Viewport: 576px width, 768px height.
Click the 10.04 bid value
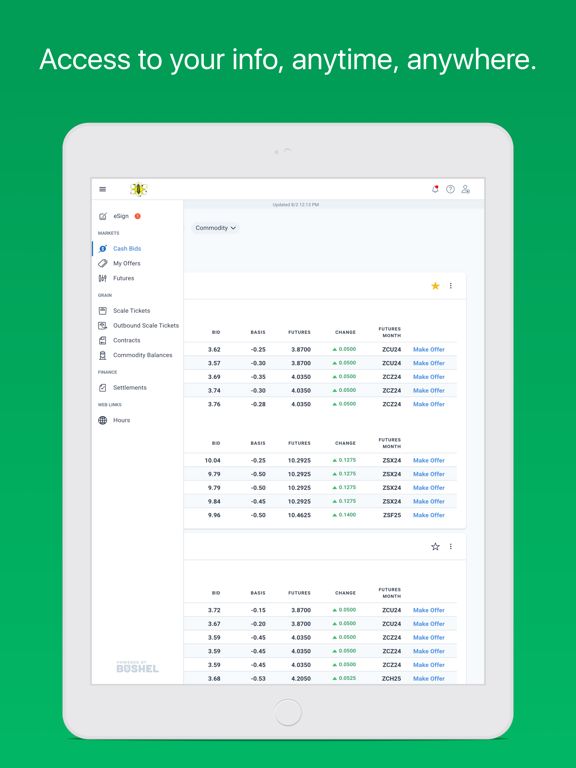click(213, 460)
